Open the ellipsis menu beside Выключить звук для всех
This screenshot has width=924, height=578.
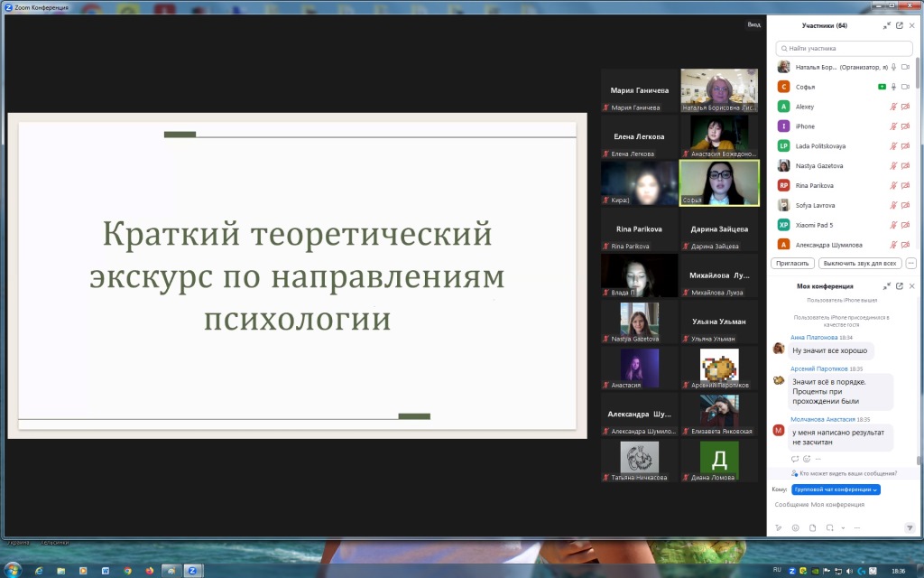(911, 263)
